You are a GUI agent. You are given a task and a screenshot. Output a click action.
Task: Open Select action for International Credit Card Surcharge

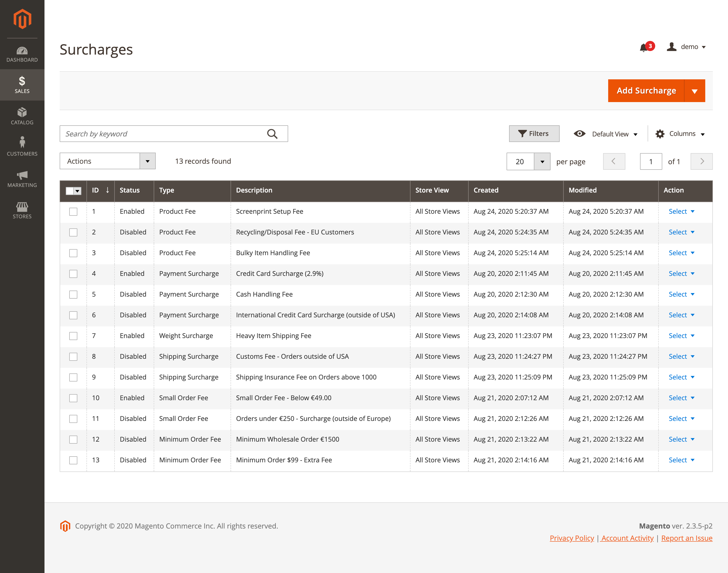[681, 315]
